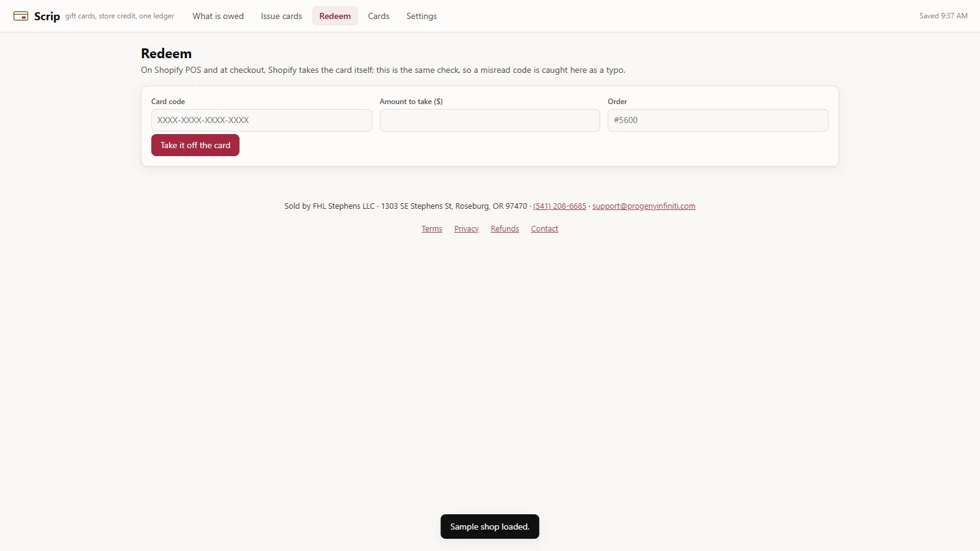
Task: Click the Amount to take field
Action: tap(490, 120)
